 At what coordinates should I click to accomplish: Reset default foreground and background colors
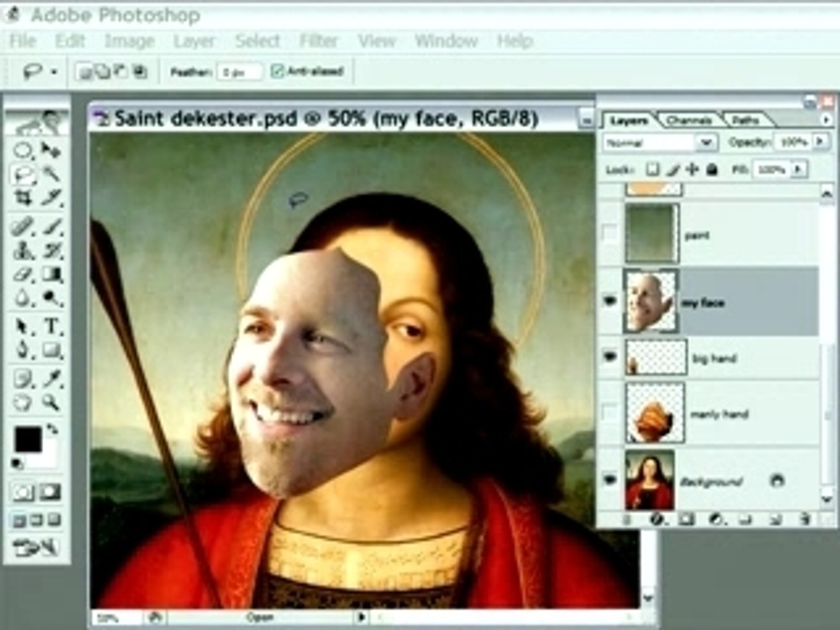click(x=17, y=464)
